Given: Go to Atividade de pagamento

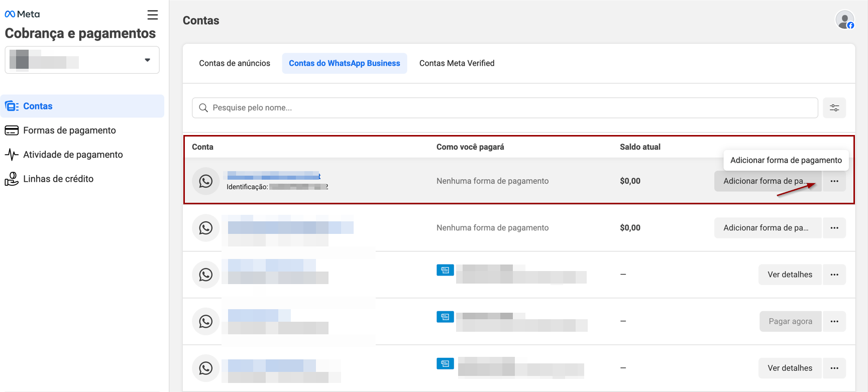Looking at the screenshot, I should [x=73, y=155].
